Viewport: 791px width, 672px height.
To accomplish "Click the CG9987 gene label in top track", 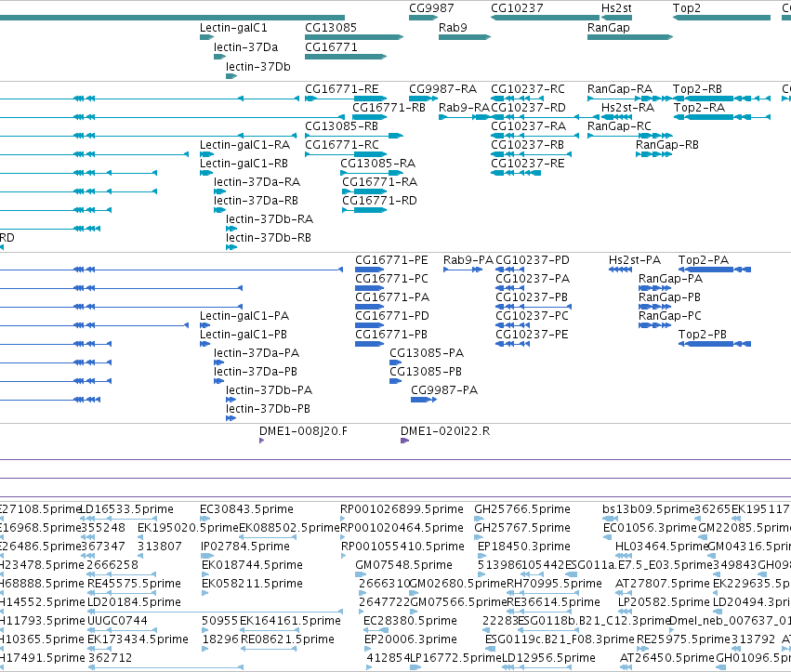I will click(x=431, y=8).
